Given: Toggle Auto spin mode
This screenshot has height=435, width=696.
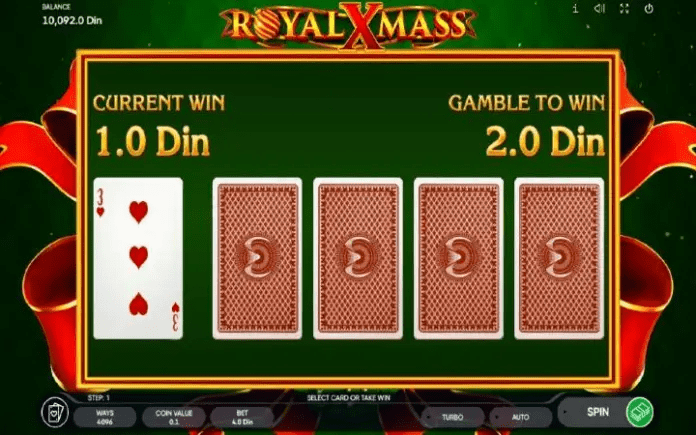Looking at the screenshot, I should tap(520, 417).
